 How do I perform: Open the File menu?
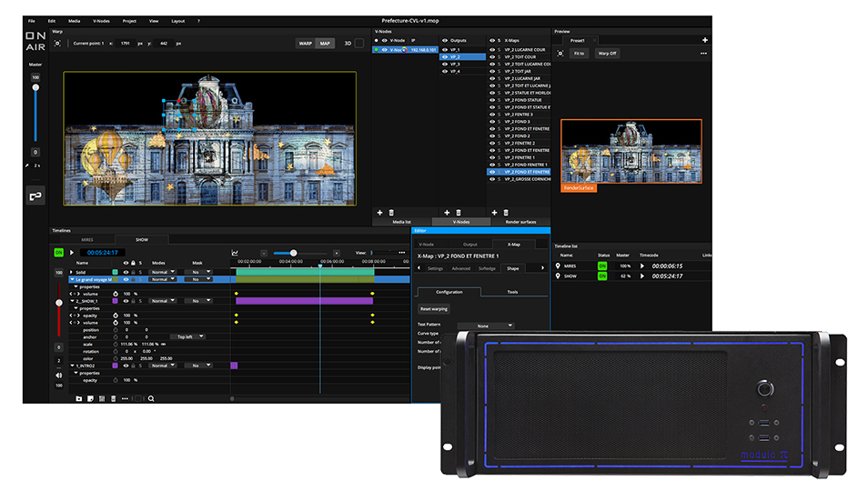pos(32,21)
